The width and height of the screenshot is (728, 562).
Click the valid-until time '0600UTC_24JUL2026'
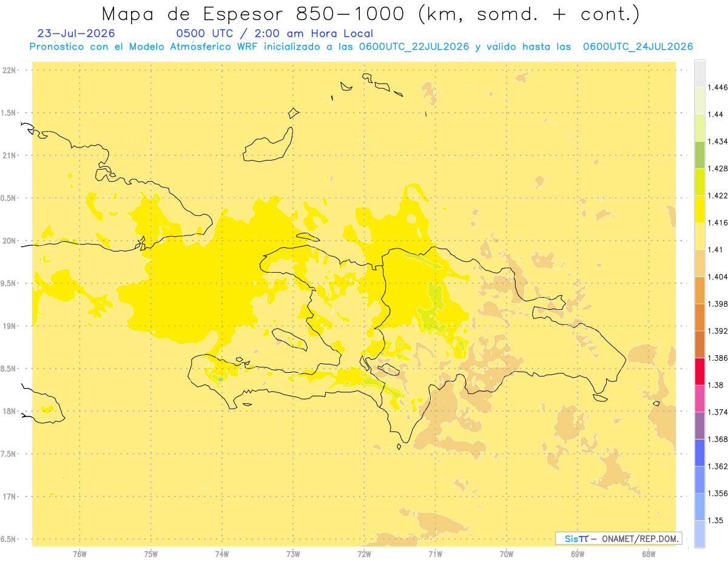638,47
